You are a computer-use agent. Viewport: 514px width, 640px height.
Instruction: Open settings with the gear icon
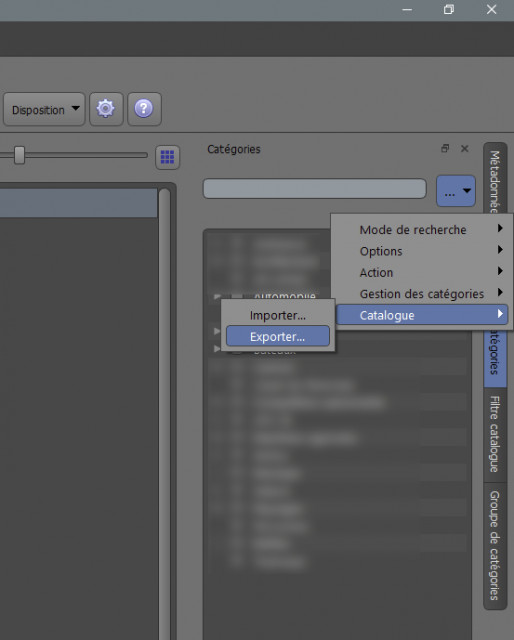pyautogui.click(x=106, y=109)
